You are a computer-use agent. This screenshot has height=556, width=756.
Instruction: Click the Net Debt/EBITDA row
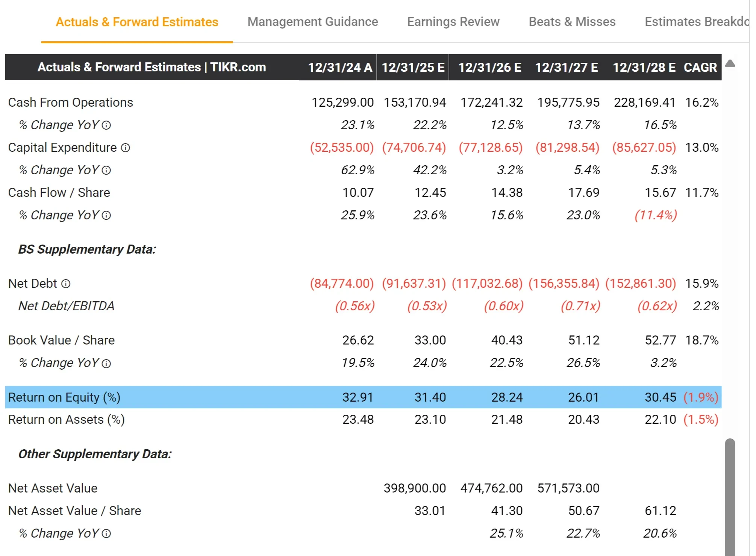coord(67,306)
